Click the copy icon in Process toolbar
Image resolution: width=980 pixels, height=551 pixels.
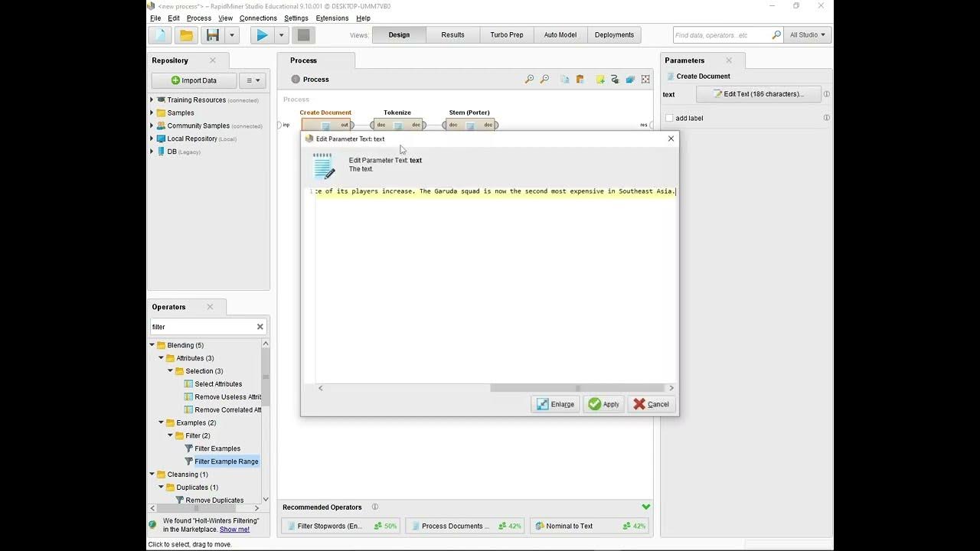(x=565, y=79)
